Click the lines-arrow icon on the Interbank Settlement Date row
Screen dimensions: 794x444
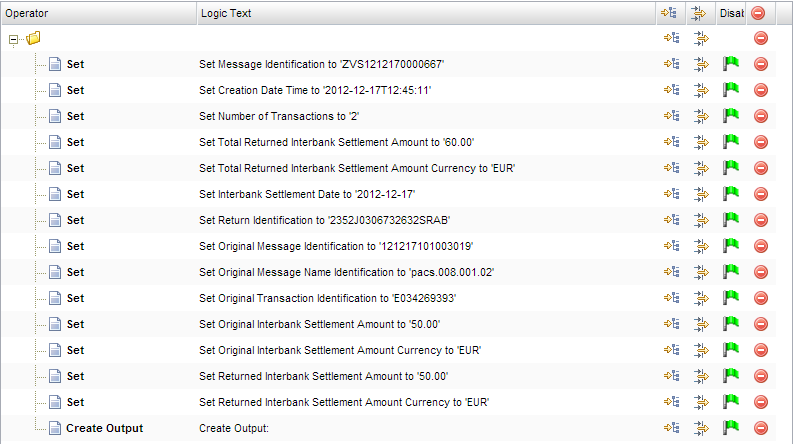(700, 194)
